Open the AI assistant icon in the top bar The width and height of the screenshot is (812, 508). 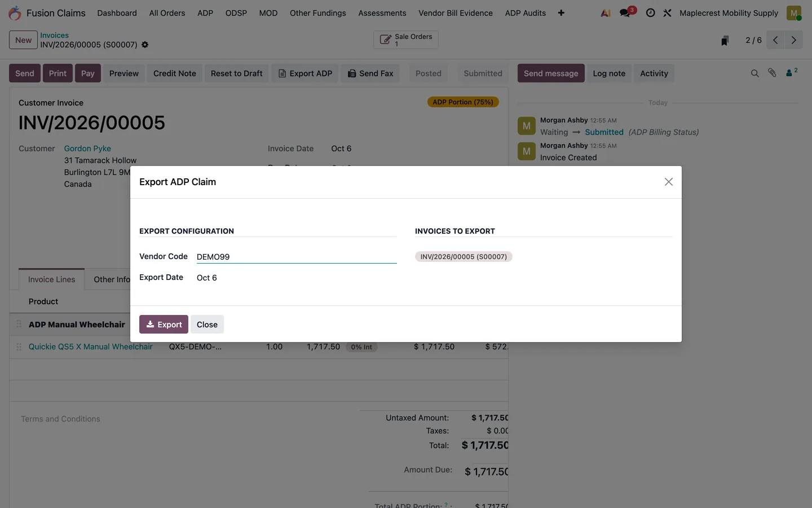pyautogui.click(x=606, y=13)
